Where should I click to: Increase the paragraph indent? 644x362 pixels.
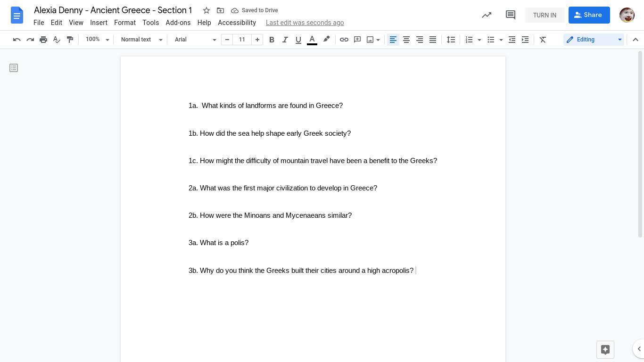525,40
